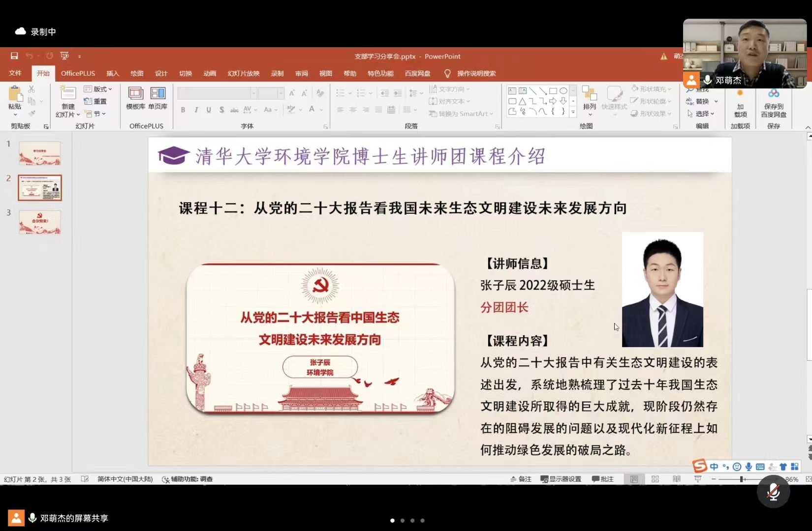Click the Save icon in quick access toolbar

coord(14,56)
